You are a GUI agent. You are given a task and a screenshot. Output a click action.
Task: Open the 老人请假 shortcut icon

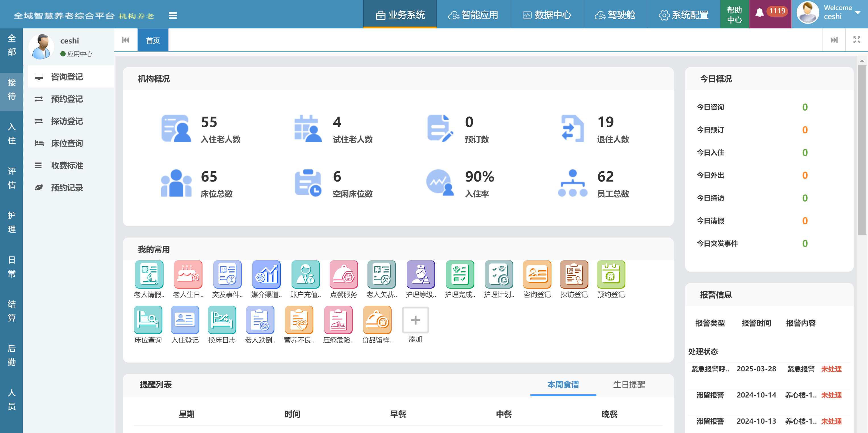tap(149, 274)
